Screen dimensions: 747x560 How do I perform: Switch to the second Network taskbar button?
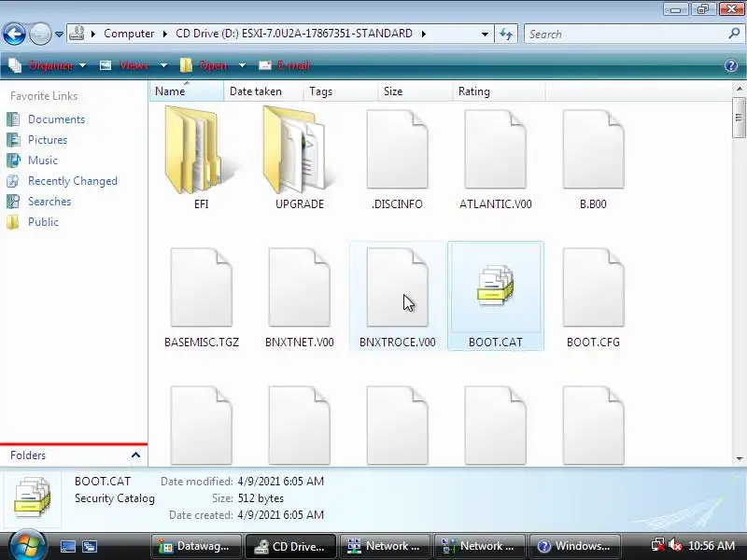click(479, 546)
